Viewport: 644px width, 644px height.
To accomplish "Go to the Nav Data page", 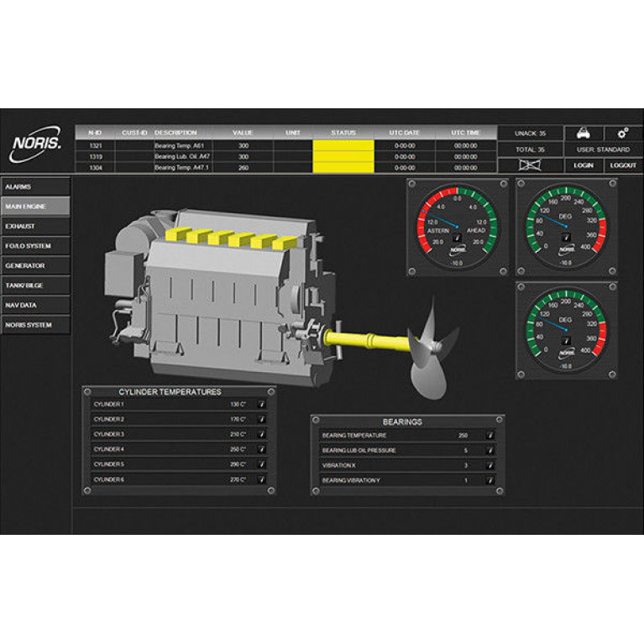I will click(35, 305).
